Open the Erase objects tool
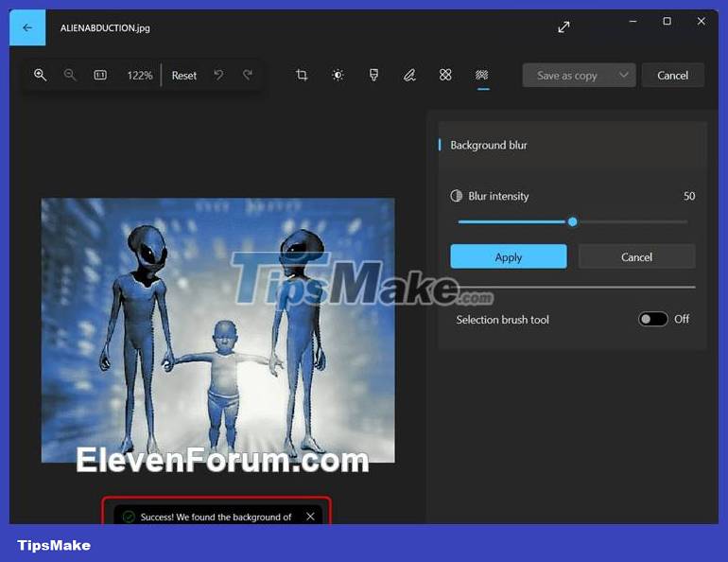The height and width of the screenshot is (562, 728). 445,75
